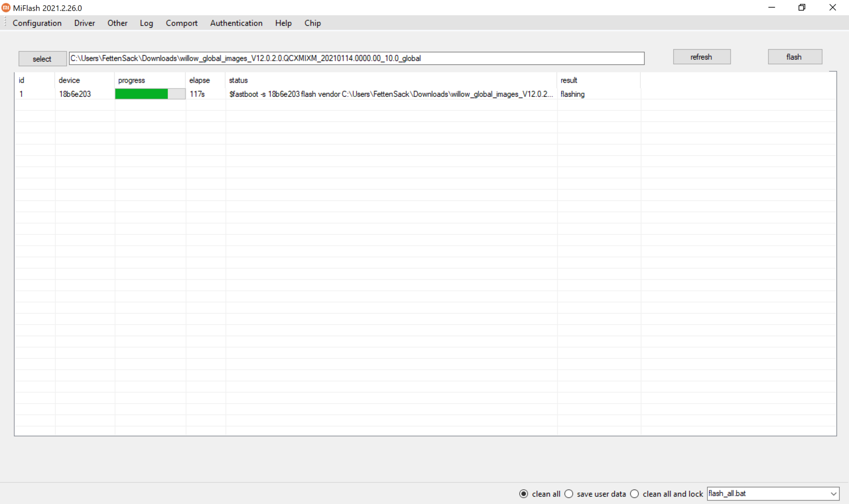This screenshot has width=849, height=504.
Task: Open the Chip menu
Action: [x=312, y=23]
